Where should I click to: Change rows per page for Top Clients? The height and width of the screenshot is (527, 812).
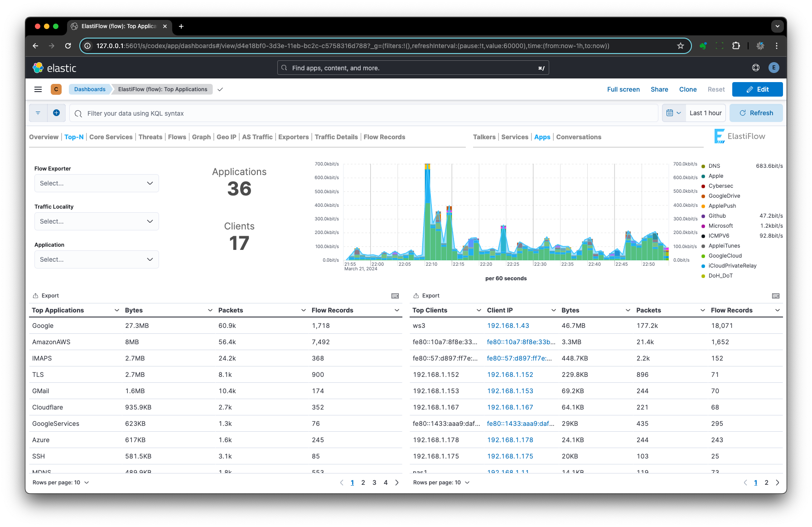point(441,483)
